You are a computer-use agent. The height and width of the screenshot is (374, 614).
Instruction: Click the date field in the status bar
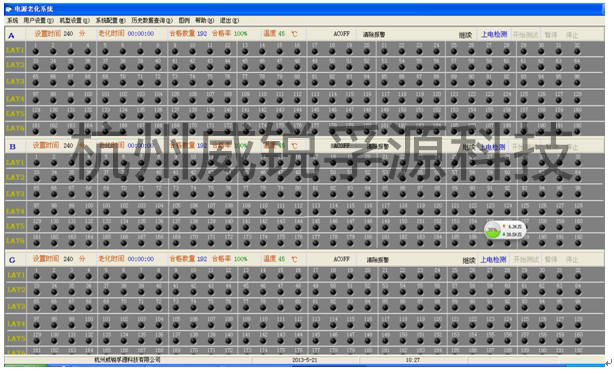(304, 360)
